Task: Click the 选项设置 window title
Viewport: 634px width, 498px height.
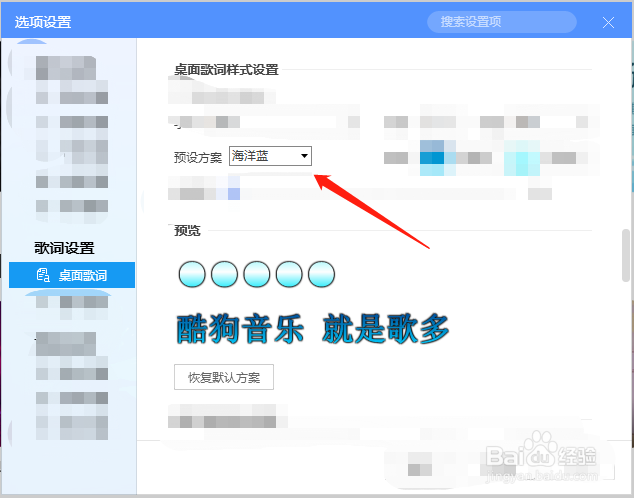Action: click(x=43, y=22)
